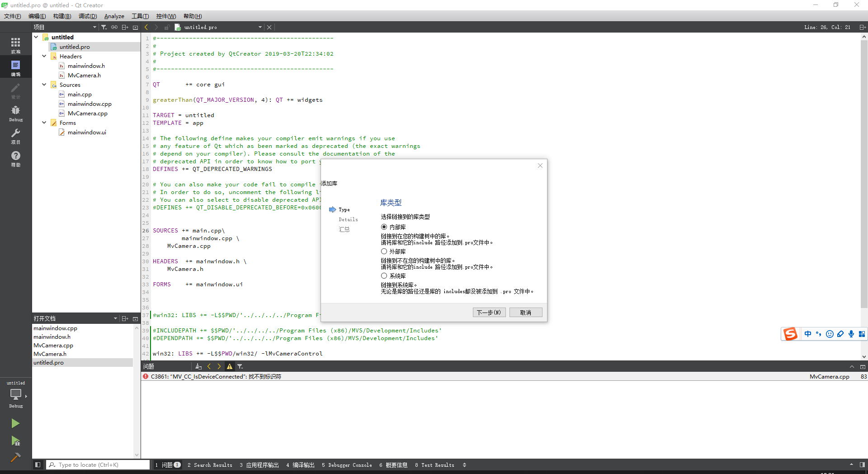Click the Start Debugging run icon
This screenshot has width=868, height=474.
(15, 441)
